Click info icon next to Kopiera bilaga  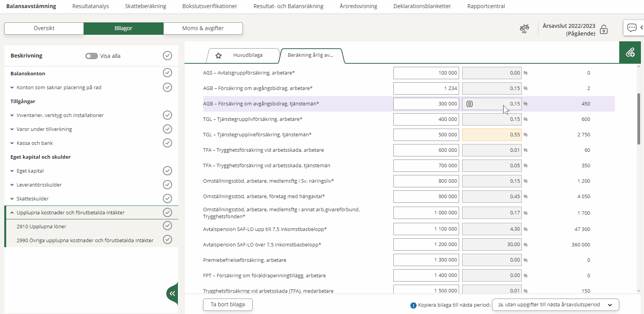point(413,305)
